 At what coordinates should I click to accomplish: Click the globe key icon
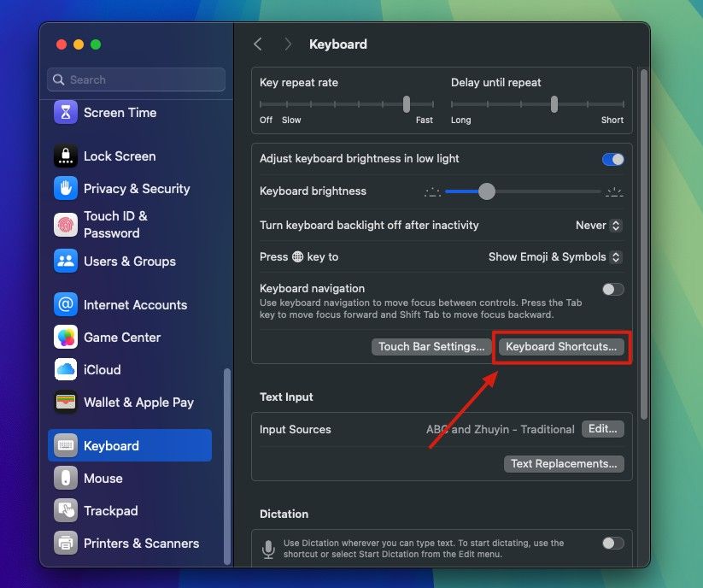(x=298, y=256)
